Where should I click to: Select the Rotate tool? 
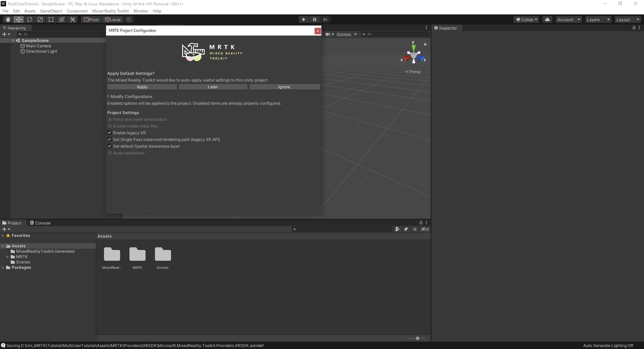pos(29,19)
